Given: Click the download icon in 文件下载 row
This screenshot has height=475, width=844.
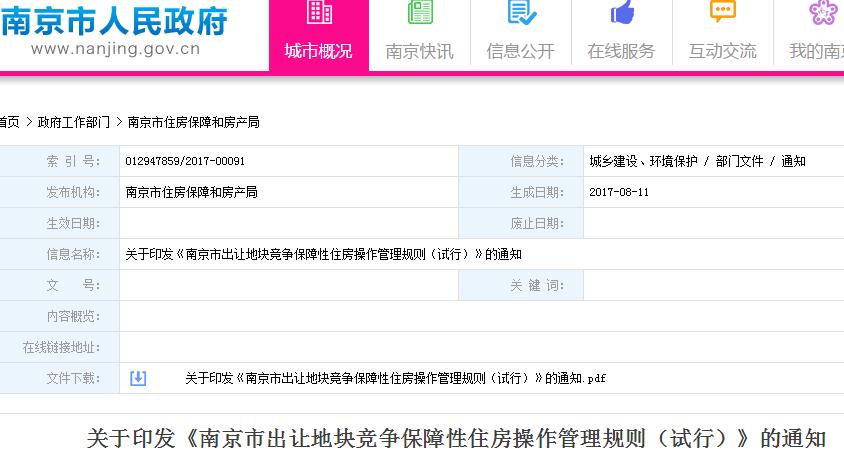Looking at the screenshot, I should (138, 378).
